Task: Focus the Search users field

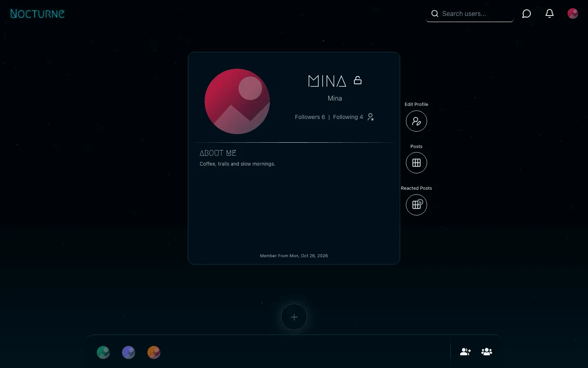Action: coord(470,14)
